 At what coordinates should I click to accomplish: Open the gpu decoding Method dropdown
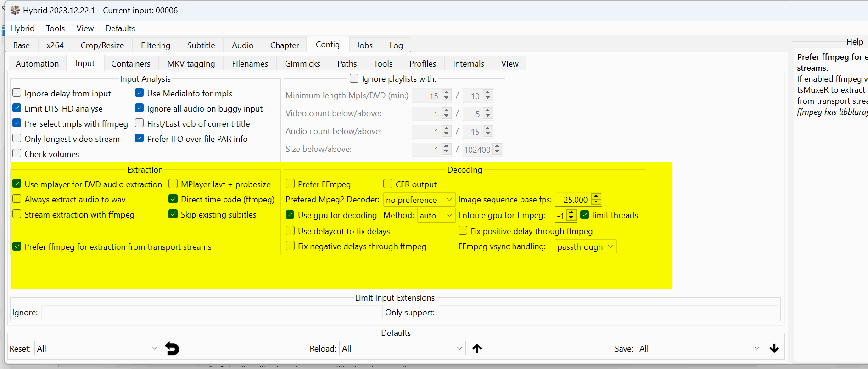click(x=436, y=215)
